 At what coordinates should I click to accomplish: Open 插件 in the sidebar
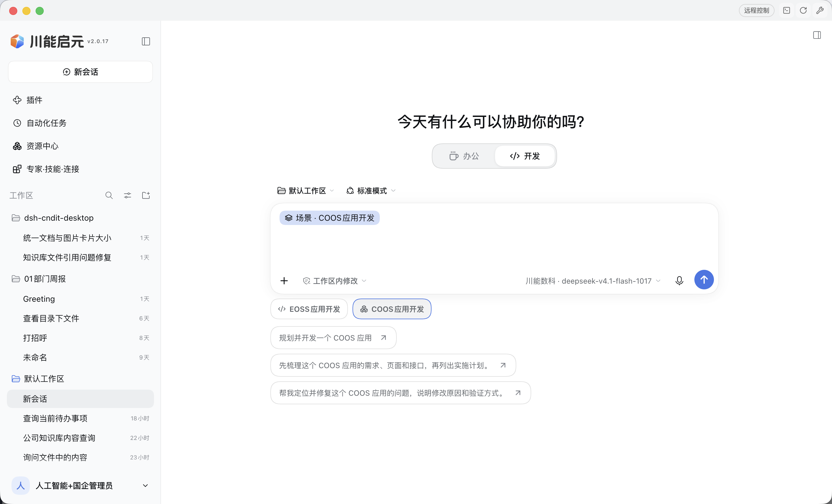pyautogui.click(x=80, y=100)
